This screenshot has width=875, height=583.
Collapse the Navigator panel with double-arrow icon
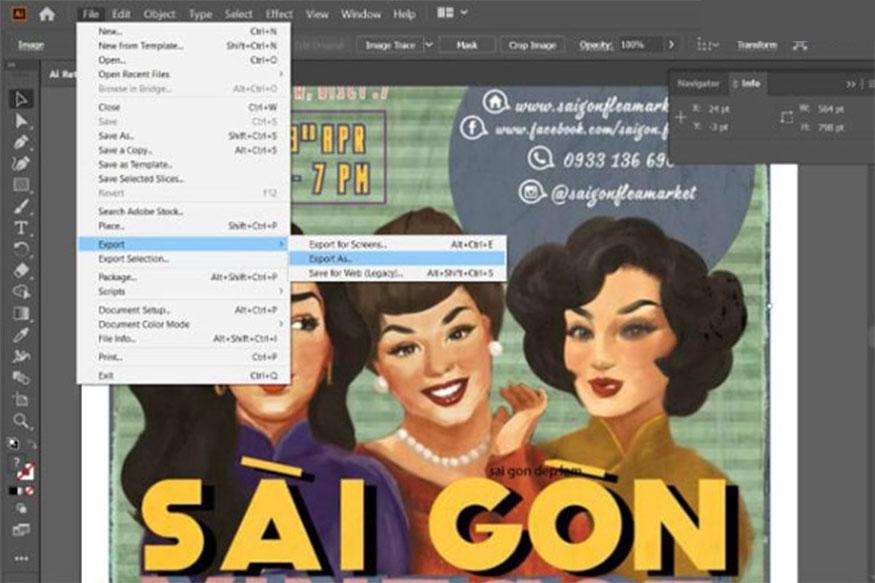click(x=850, y=84)
